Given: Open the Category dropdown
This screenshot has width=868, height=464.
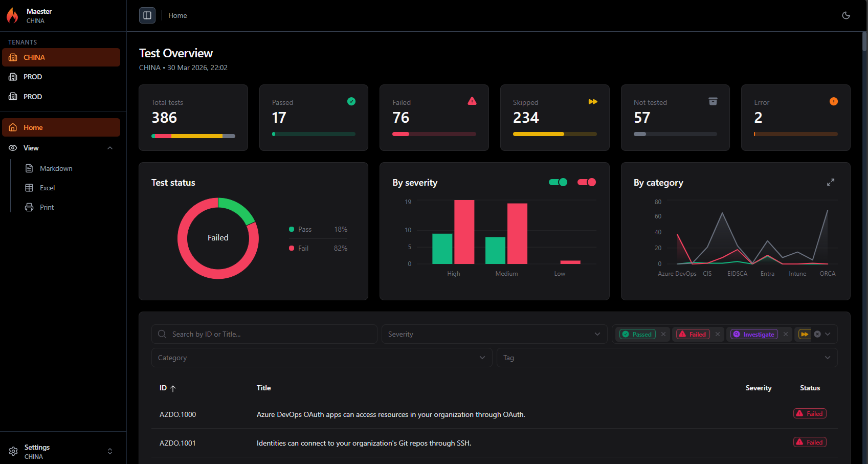Looking at the screenshot, I should pos(321,357).
